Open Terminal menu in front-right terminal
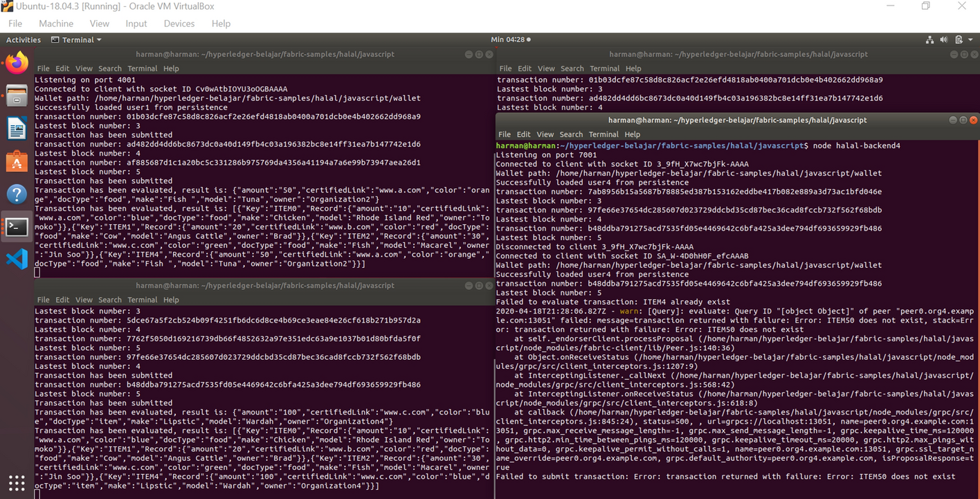 point(604,134)
